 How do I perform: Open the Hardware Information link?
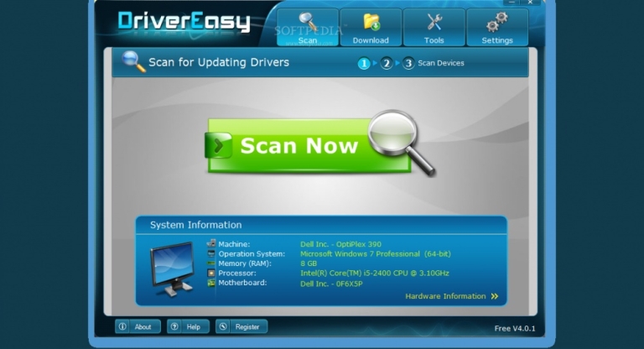pyautogui.click(x=445, y=296)
